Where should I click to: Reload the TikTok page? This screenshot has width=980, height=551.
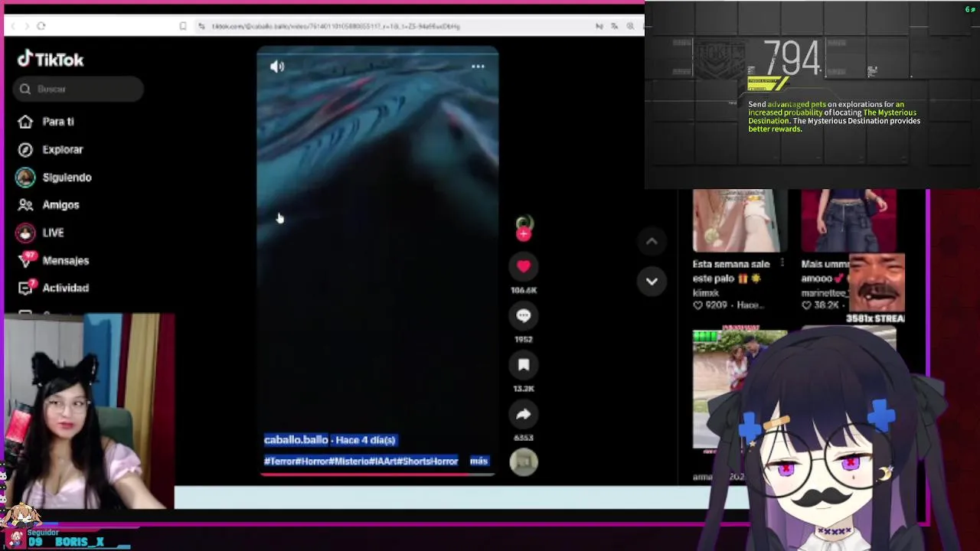(x=41, y=26)
